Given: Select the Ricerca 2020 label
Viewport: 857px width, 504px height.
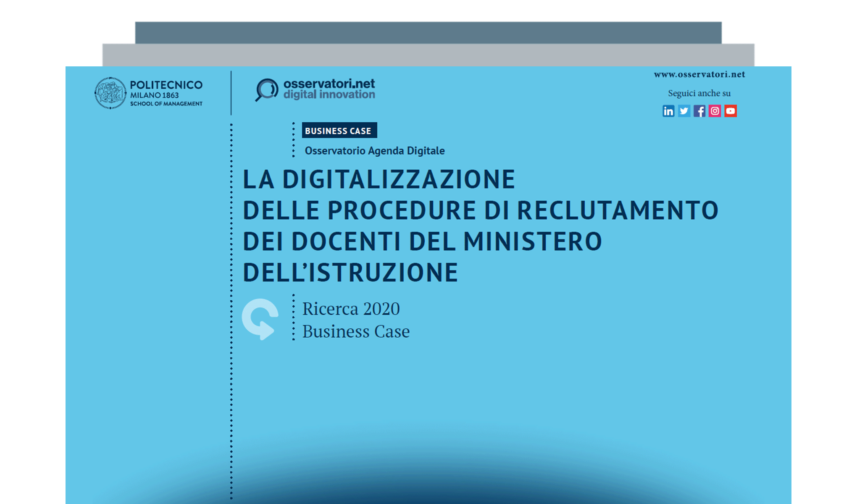Looking at the screenshot, I should pos(351,309).
